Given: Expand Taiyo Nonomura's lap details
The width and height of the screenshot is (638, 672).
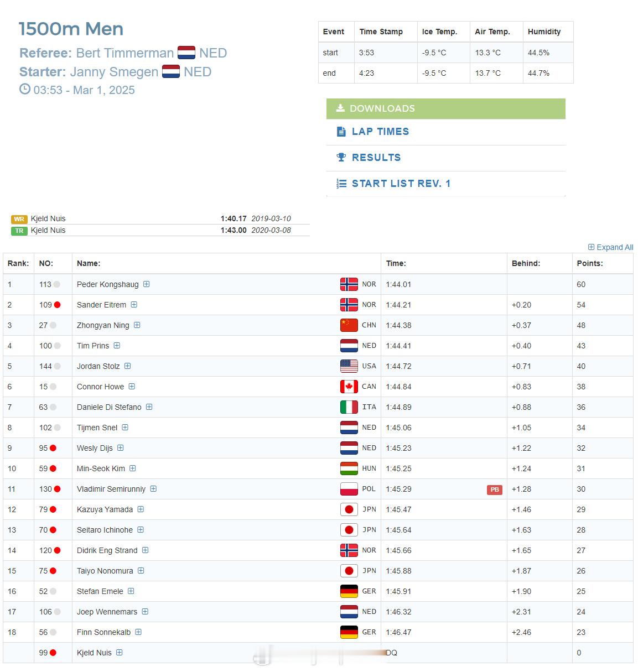Looking at the screenshot, I should click(x=141, y=571).
